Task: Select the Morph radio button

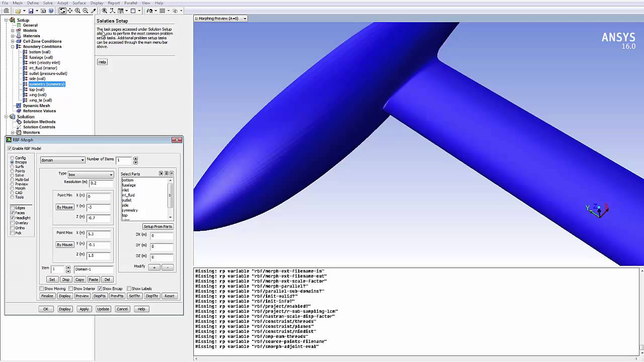Action: pyautogui.click(x=13, y=189)
